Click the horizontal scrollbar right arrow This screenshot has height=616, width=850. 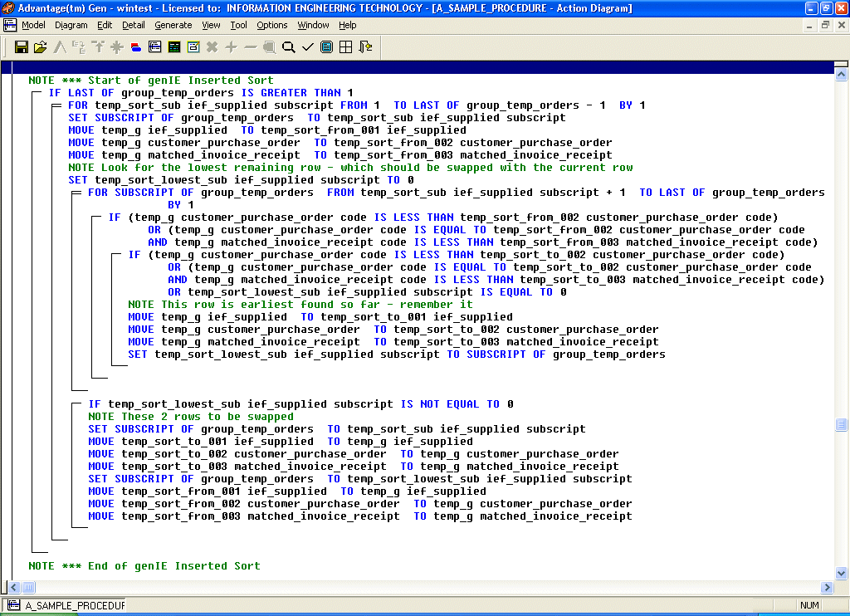click(x=828, y=587)
